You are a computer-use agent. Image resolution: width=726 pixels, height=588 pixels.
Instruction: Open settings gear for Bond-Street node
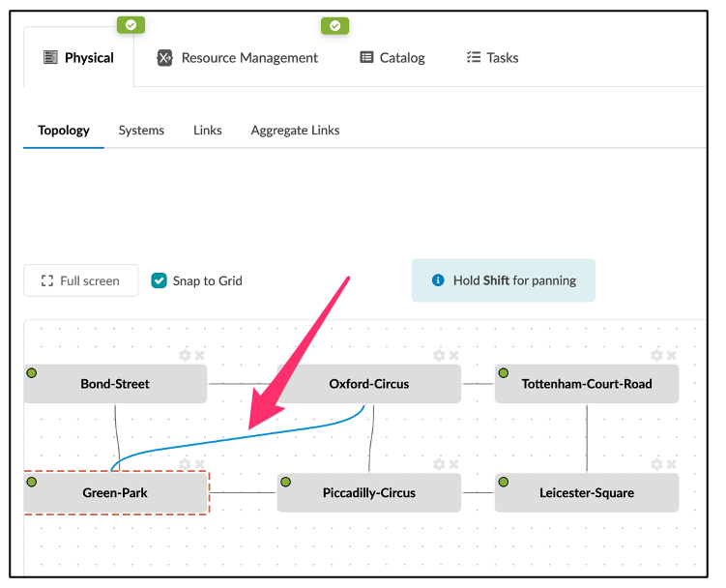[185, 355]
